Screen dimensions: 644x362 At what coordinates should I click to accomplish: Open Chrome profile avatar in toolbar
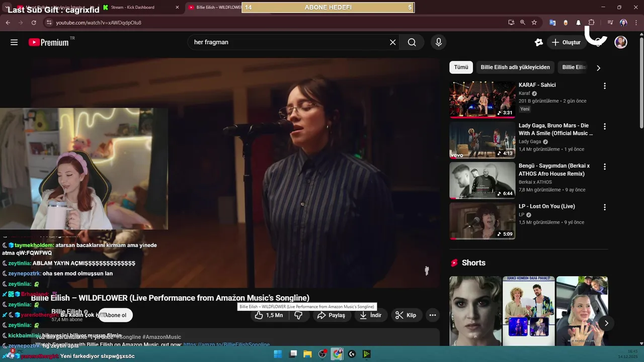coord(623,23)
